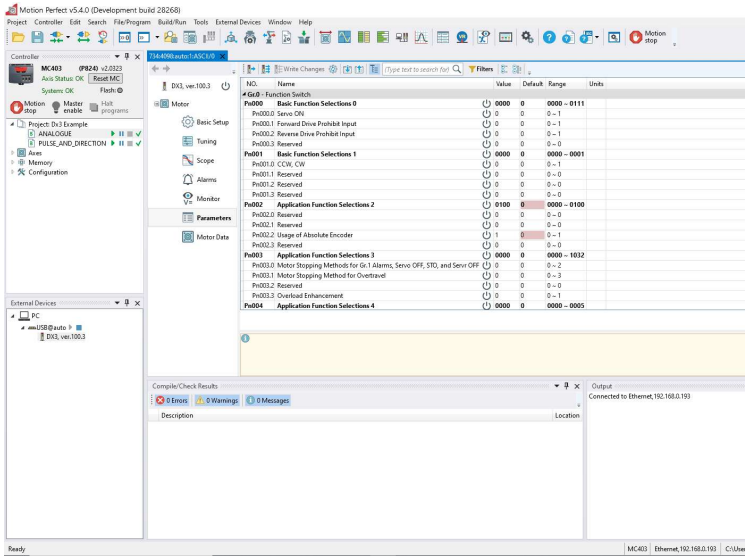Click the VR globe icon
752x557 pixels.
pos(462,37)
